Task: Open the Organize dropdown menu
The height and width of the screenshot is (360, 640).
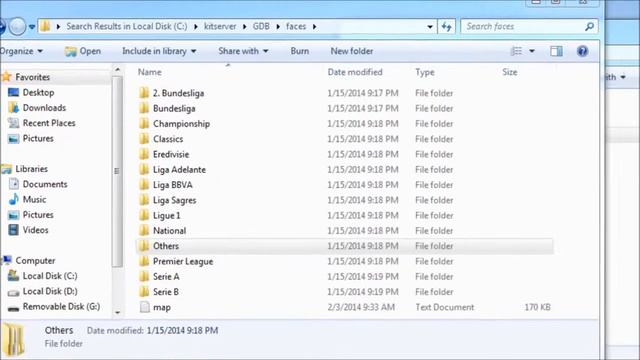Action: pos(21,51)
